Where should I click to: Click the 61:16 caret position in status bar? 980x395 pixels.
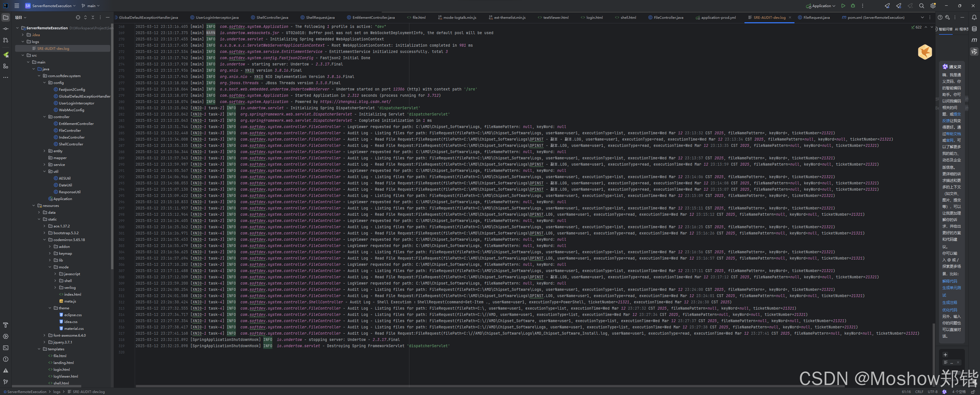click(906, 392)
